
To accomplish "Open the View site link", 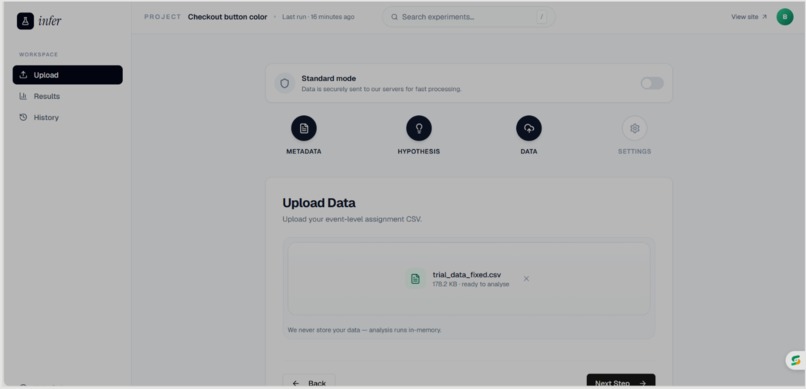I will 749,17.
